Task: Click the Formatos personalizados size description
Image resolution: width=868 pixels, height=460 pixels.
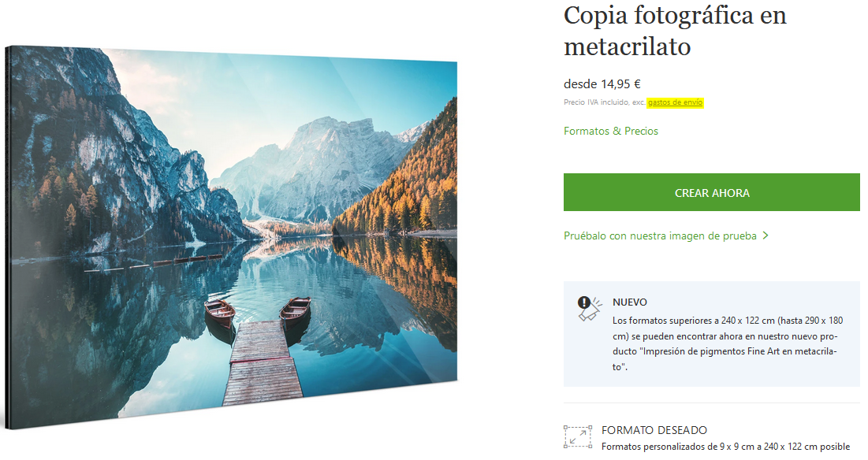Action: coord(726,447)
